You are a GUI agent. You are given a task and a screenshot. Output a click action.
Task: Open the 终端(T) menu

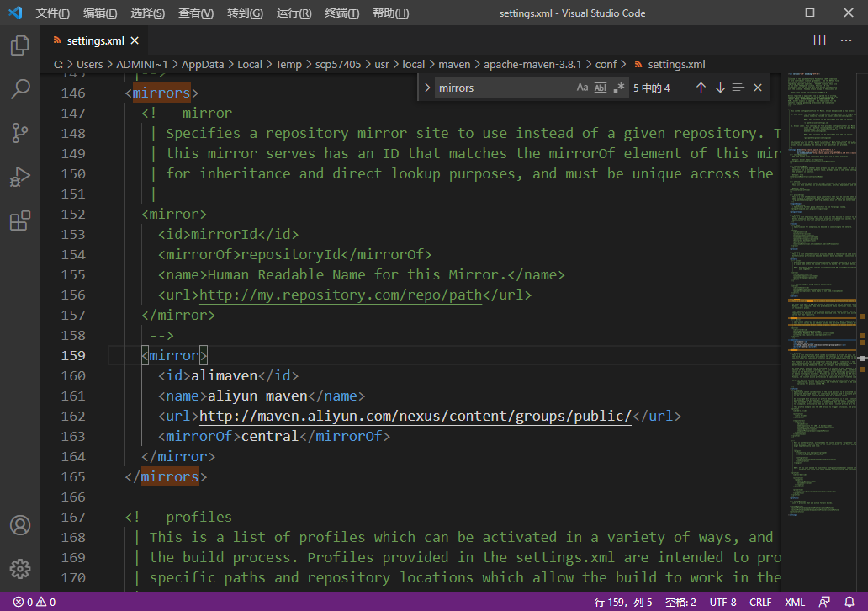341,13
